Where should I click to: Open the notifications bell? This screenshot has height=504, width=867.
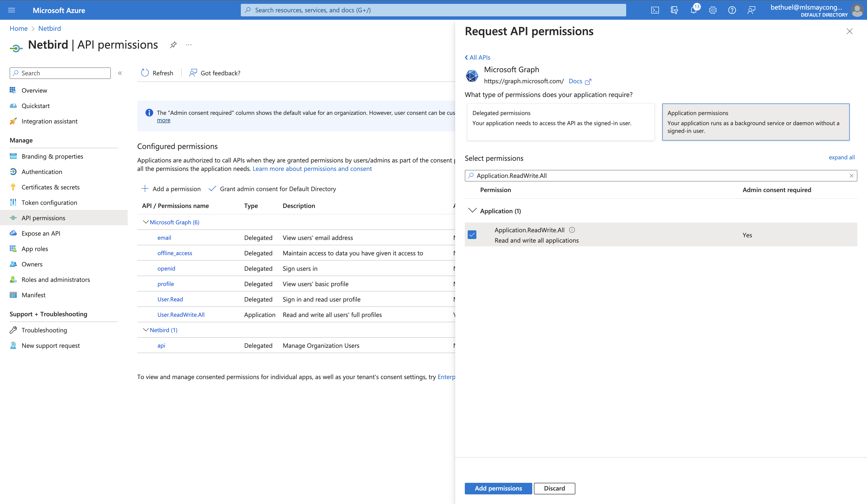tap(693, 10)
